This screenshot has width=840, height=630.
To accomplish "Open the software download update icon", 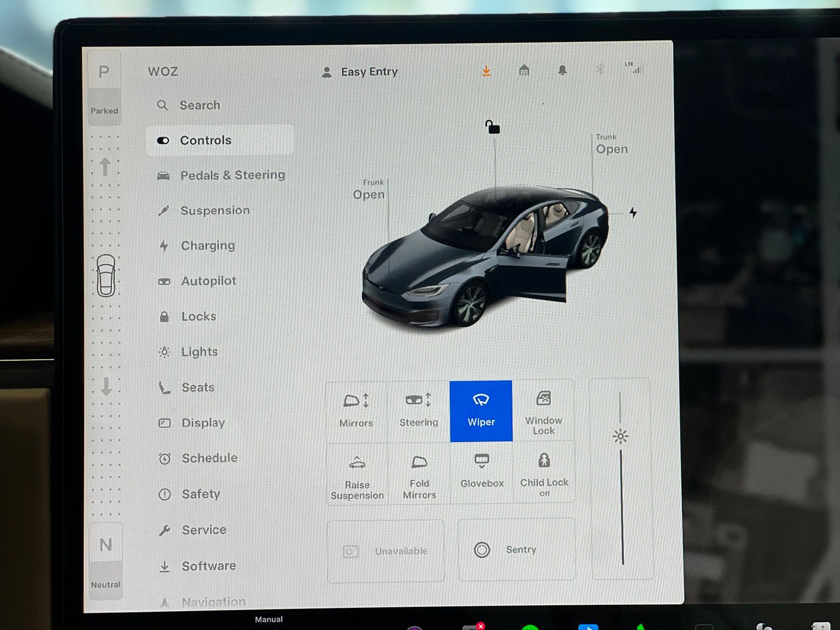I will (x=486, y=71).
